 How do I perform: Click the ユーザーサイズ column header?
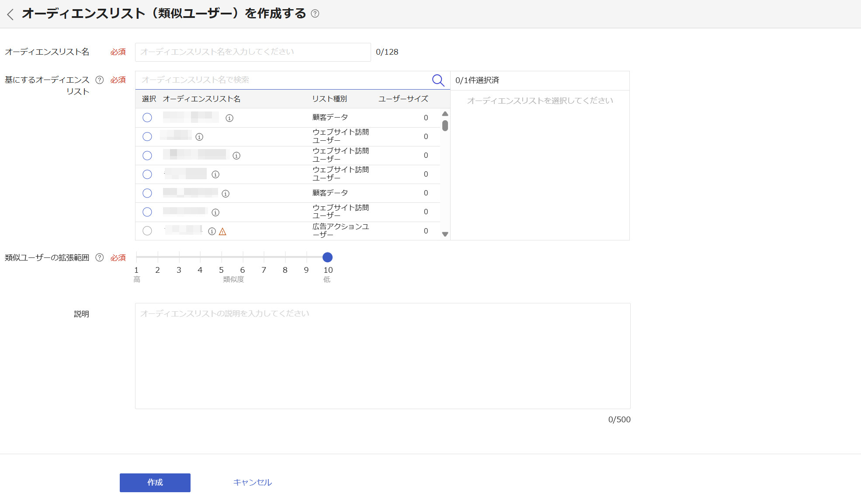[403, 99]
